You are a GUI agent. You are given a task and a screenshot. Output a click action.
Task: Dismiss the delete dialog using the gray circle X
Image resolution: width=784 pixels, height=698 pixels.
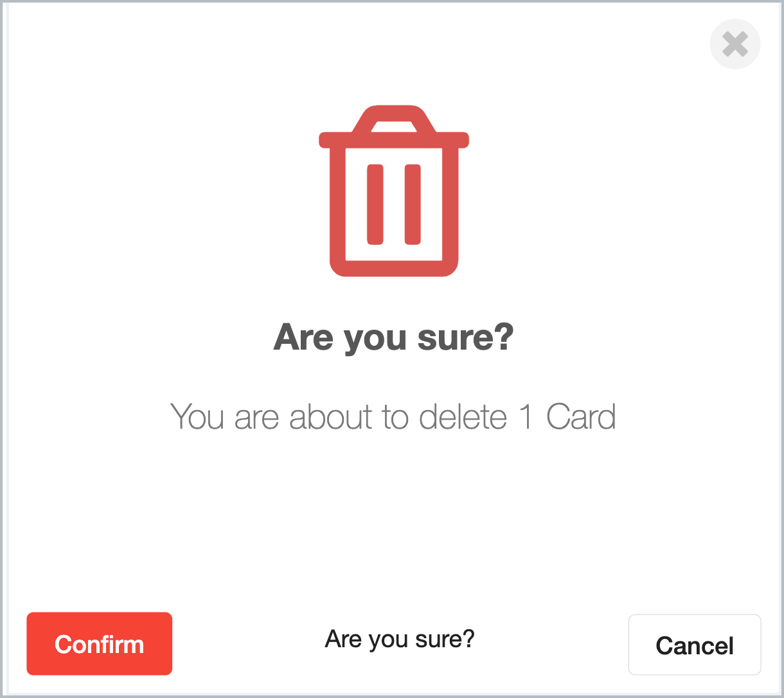pyautogui.click(x=735, y=44)
